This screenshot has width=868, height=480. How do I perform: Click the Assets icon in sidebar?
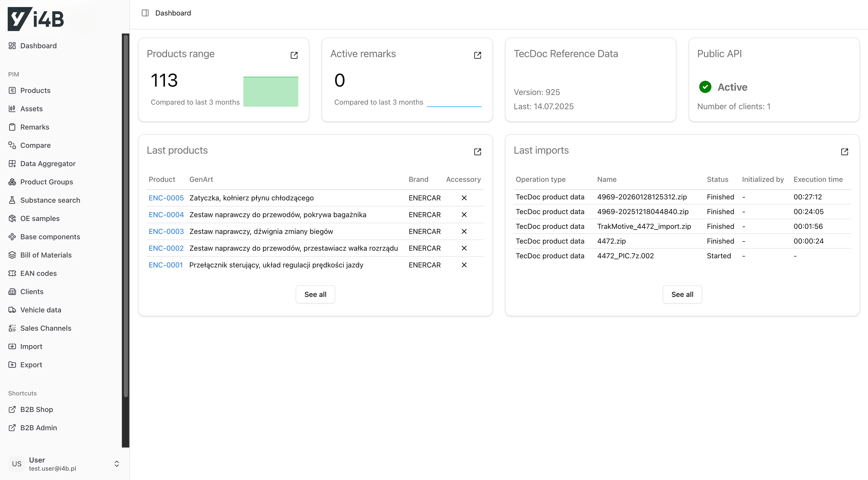[12, 109]
